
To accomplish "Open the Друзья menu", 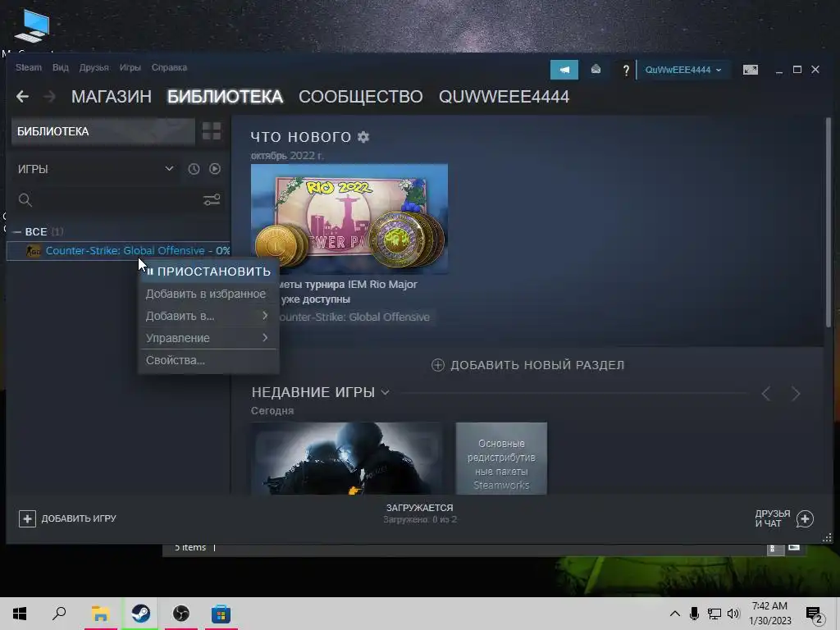I will coord(94,67).
